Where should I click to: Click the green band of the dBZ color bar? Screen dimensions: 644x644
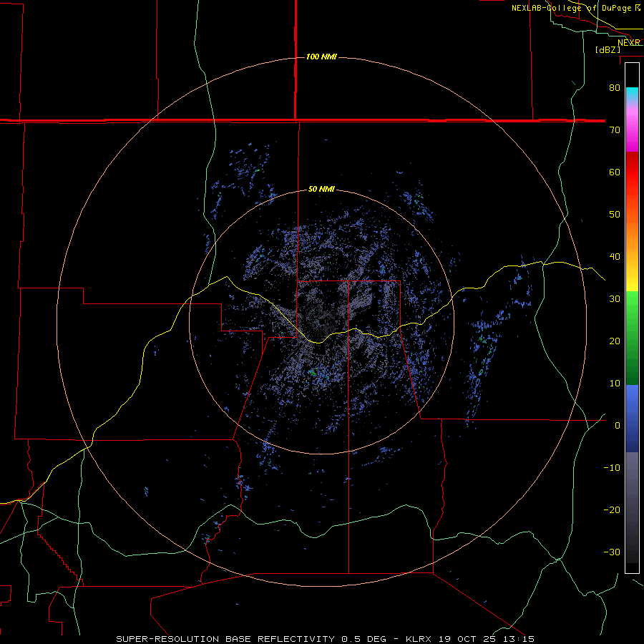632,338
